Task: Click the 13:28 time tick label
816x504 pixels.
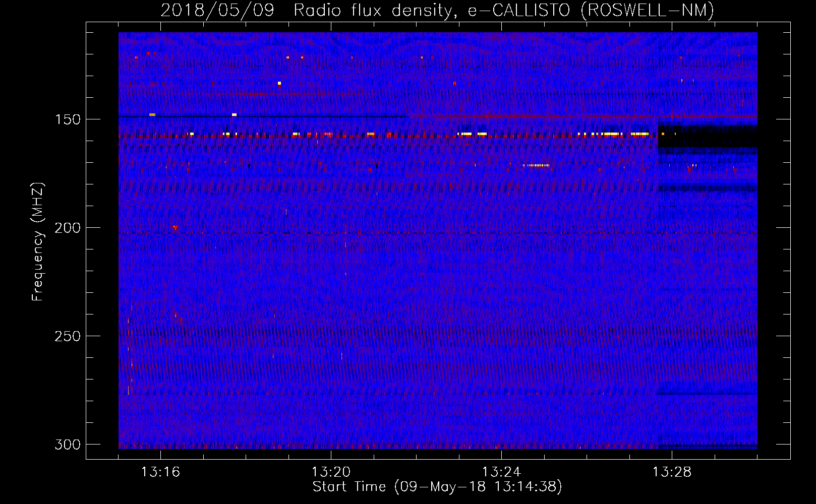Action: (672, 472)
